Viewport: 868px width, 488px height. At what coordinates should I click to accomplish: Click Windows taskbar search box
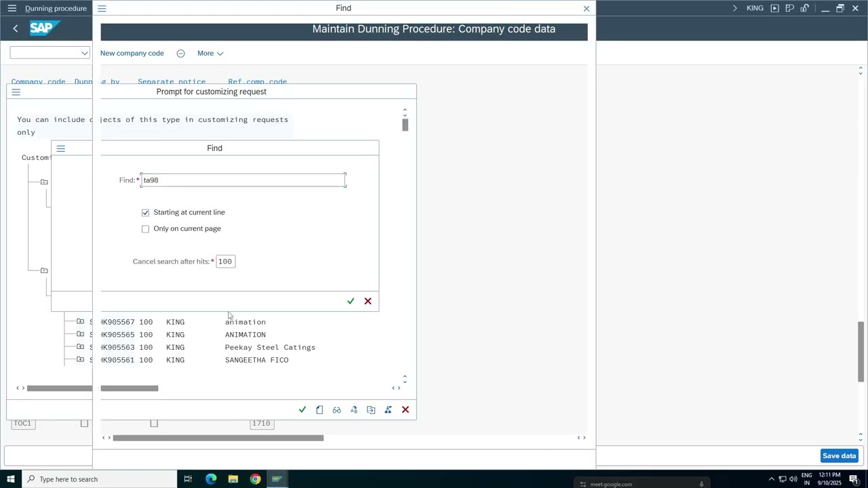(99, 479)
